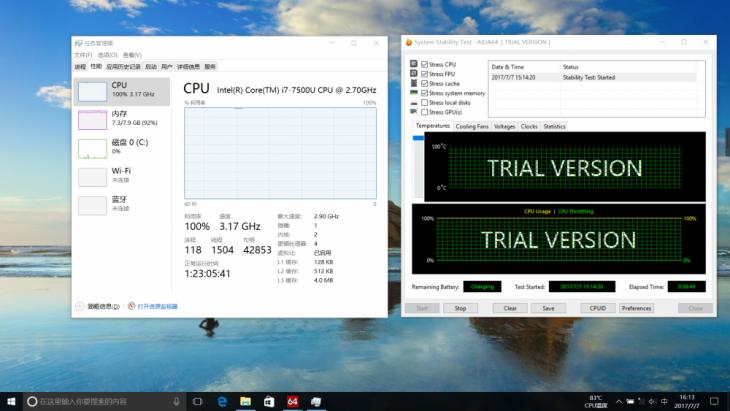Select the Temperatures tab in AIDA64
The image size is (730, 411).
(x=433, y=126)
